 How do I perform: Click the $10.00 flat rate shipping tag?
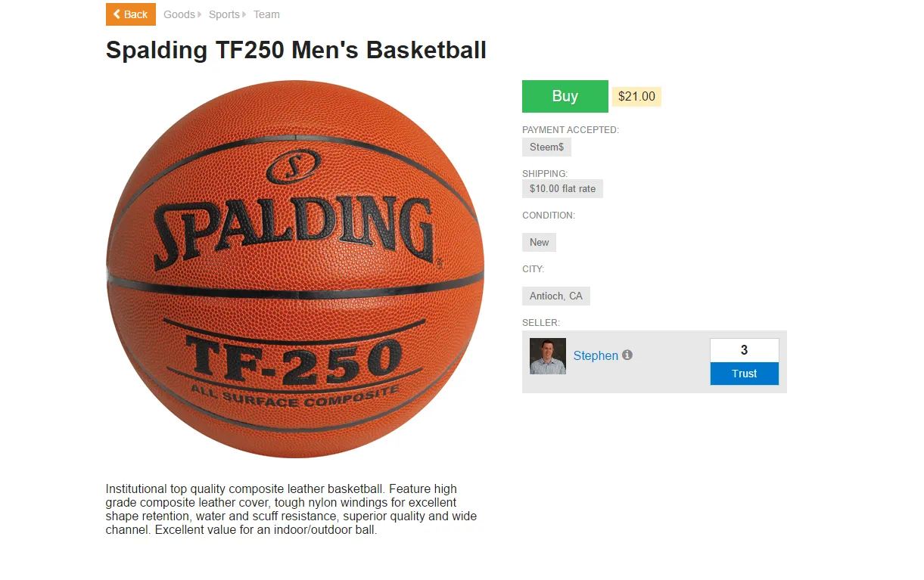(562, 188)
